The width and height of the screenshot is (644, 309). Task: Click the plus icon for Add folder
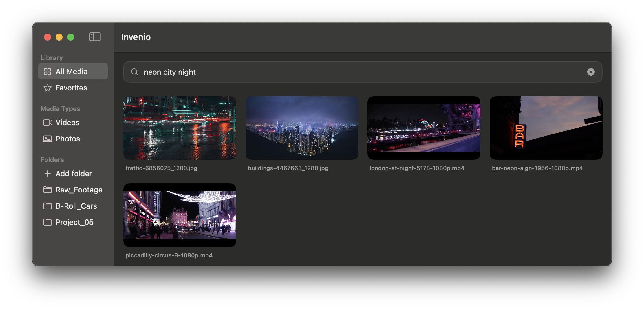(x=47, y=174)
